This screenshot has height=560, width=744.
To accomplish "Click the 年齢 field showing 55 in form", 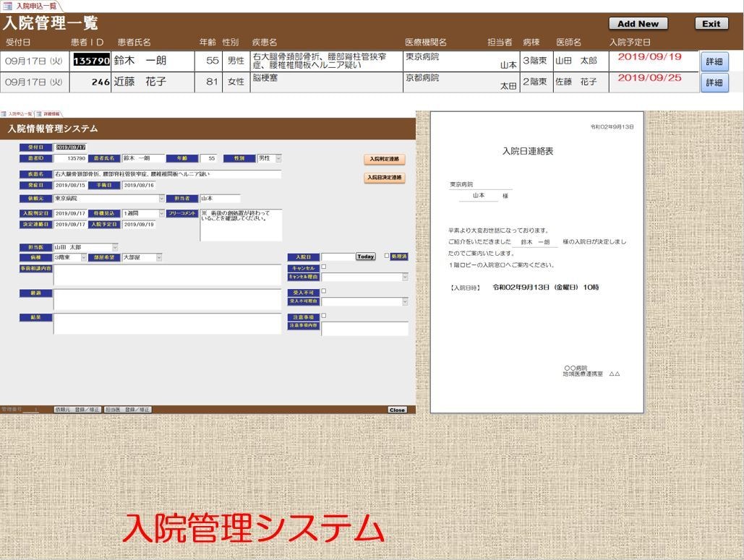I will point(208,158).
